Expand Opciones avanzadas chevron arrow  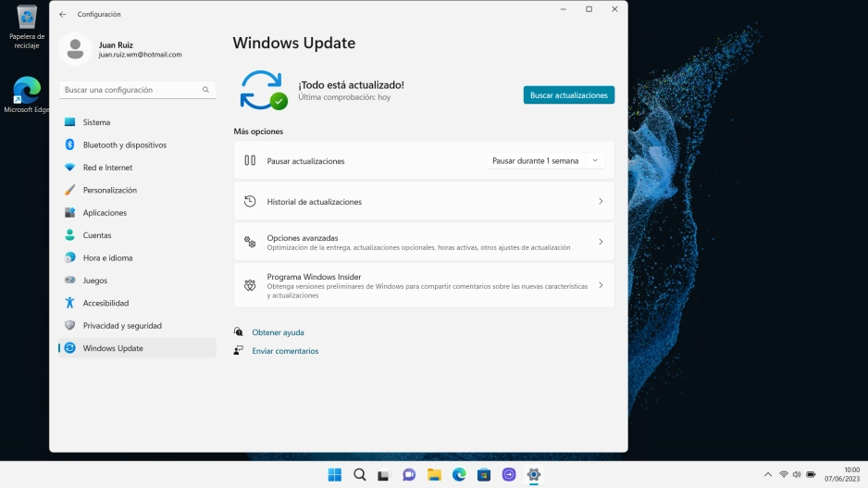tap(601, 242)
